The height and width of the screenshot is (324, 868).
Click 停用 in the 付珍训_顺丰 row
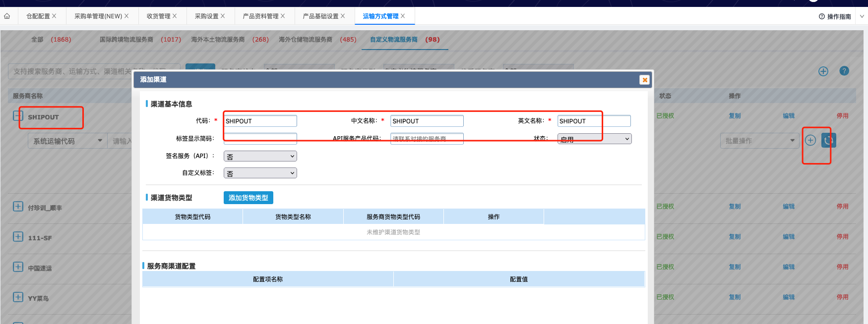(843, 207)
